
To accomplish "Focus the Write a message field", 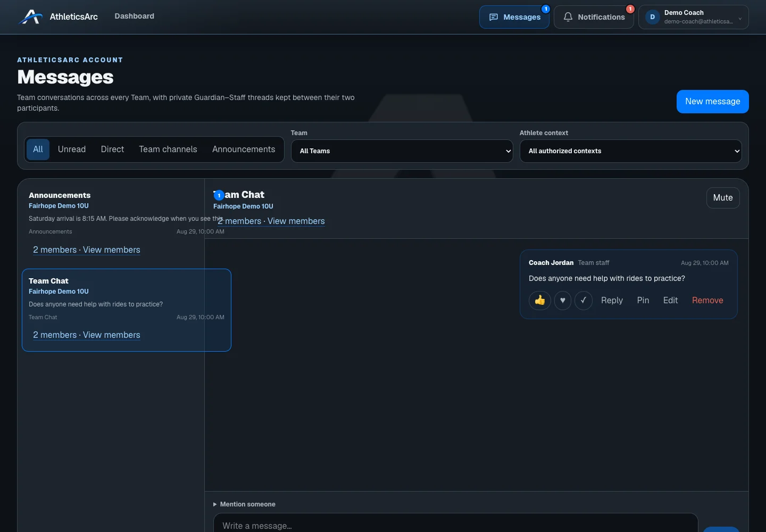I will pos(456,523).
